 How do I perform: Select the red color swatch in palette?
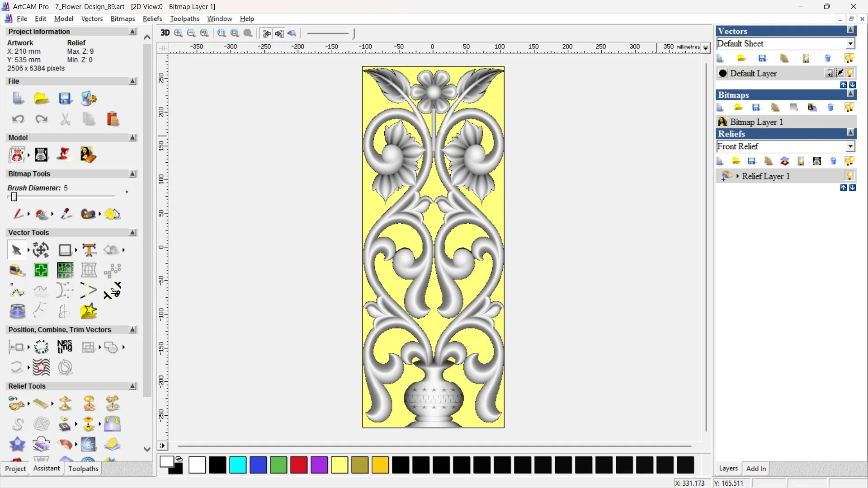point(299,465)
